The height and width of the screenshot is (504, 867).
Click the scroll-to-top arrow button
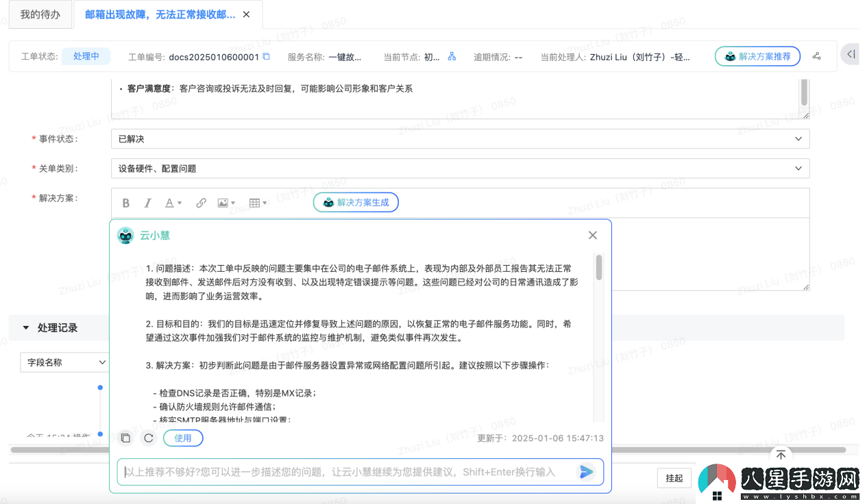click(x=781, y=455)
